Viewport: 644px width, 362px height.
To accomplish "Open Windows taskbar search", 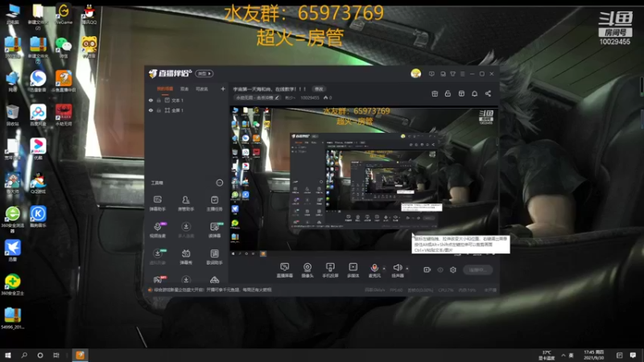I will (x=24, y=355).
